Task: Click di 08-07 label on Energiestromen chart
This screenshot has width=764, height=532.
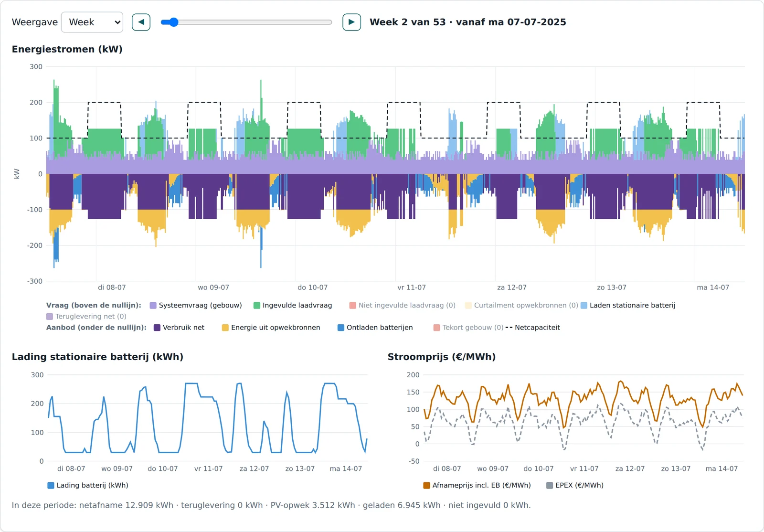Action: pos(112,287)
